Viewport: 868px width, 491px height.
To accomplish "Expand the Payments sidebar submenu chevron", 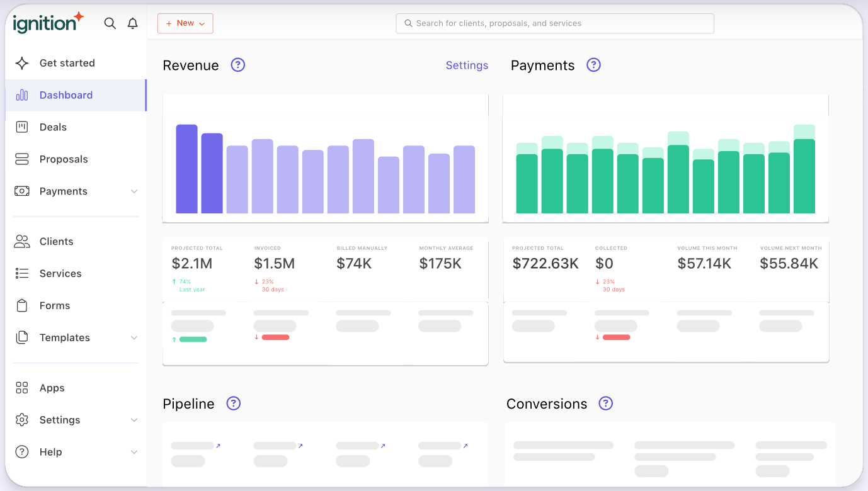I will click(x=134, y=191).
